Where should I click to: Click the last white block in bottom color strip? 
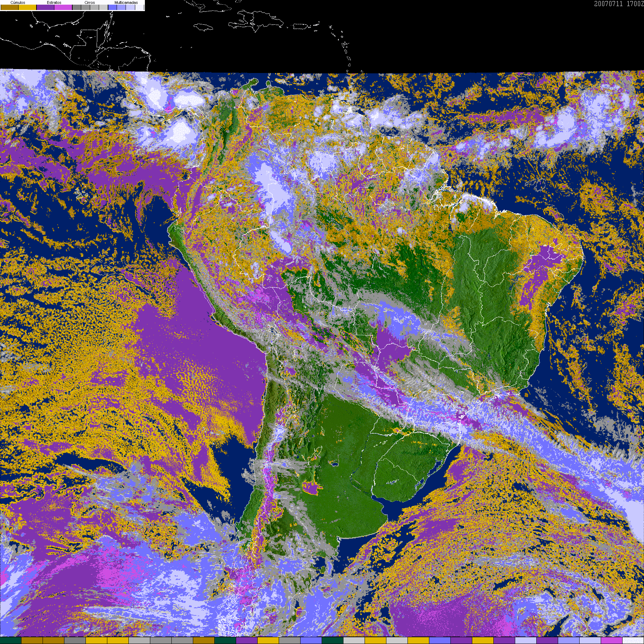[633, 640]
